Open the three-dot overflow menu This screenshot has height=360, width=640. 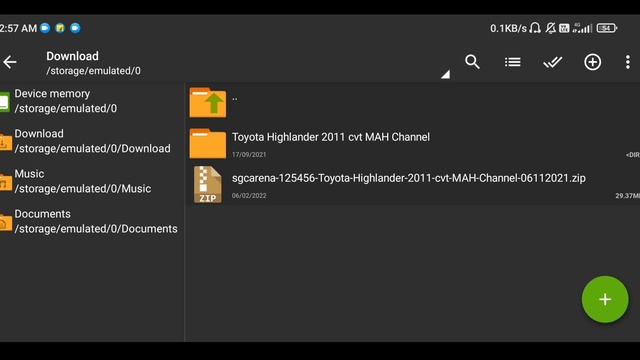pos(628,62)
